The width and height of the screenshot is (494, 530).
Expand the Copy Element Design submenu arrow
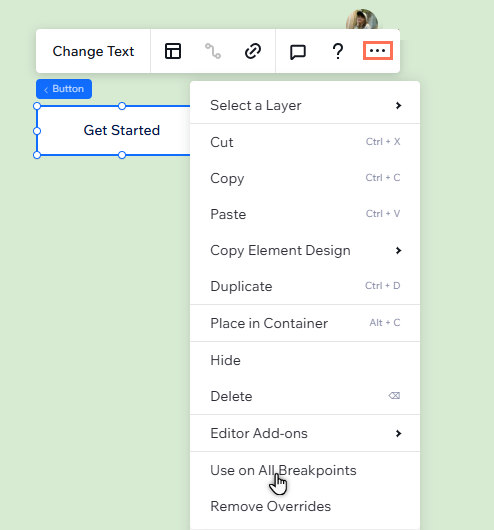(x=399, y=250)
